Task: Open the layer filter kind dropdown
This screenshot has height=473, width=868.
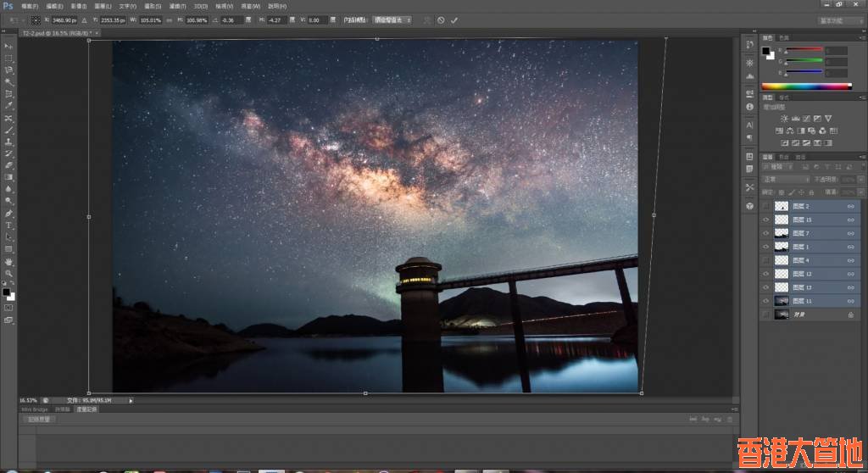Action: point(778,167)
